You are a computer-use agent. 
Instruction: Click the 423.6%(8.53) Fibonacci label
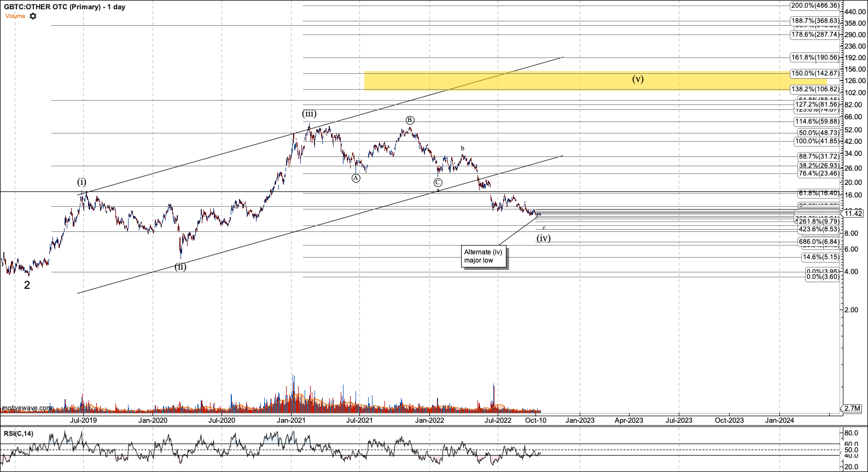[819, 230]
